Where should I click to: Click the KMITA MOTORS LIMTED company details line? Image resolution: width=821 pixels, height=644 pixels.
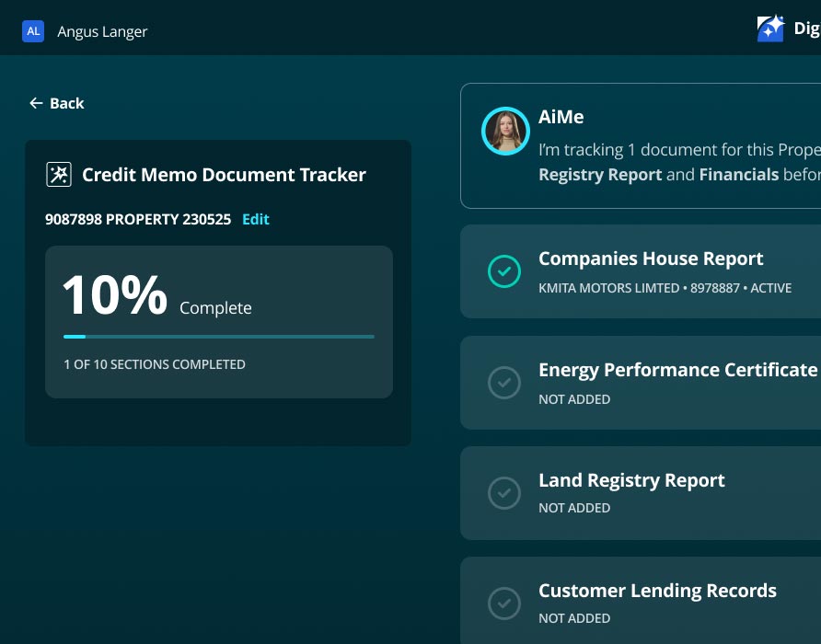[x=665, y=288]
